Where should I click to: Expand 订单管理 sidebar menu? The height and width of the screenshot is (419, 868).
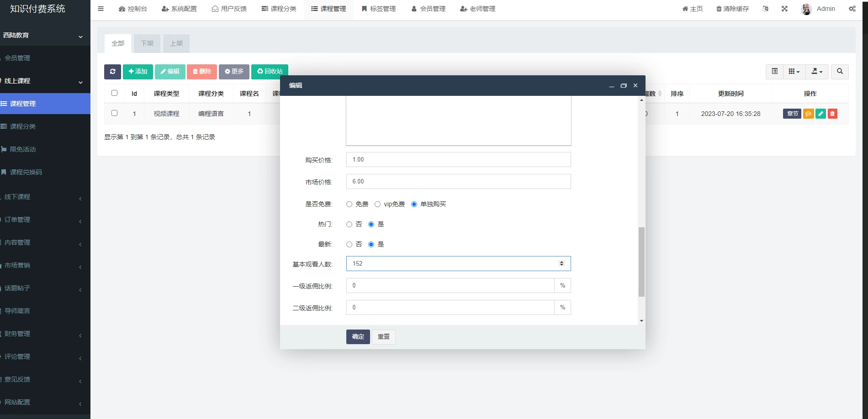[45, 220]
